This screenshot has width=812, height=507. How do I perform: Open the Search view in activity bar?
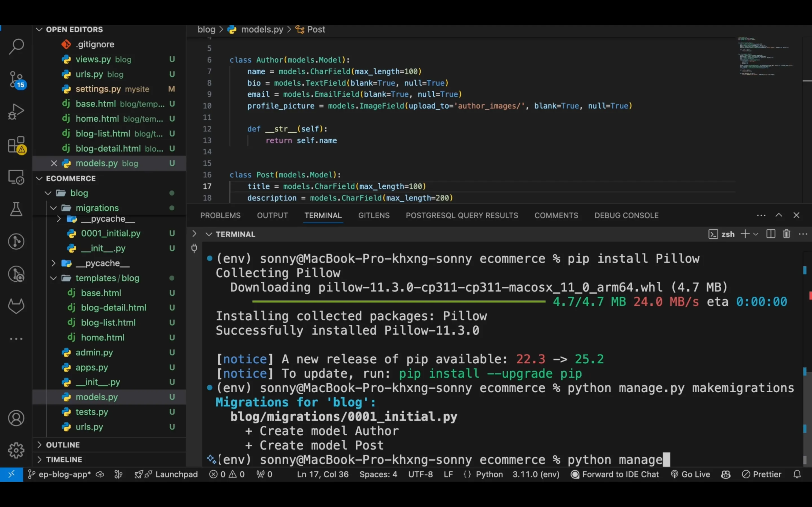pos(16,46)
